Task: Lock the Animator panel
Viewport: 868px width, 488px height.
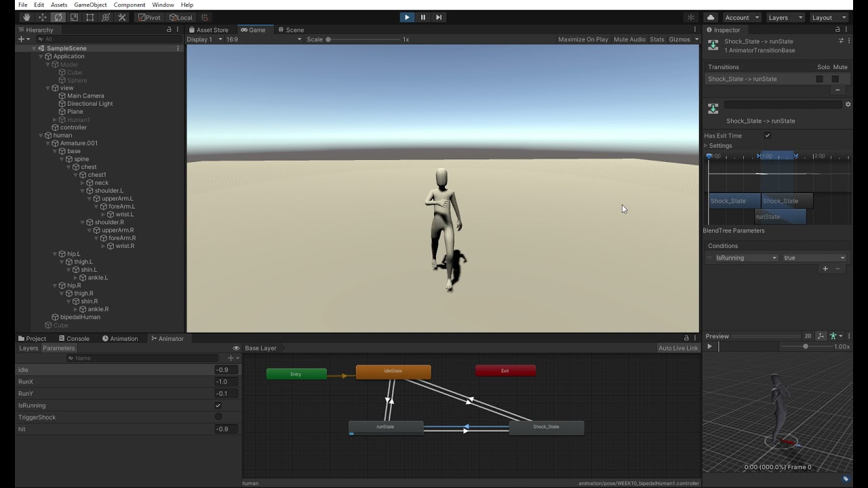Action: tap(686, 338)
